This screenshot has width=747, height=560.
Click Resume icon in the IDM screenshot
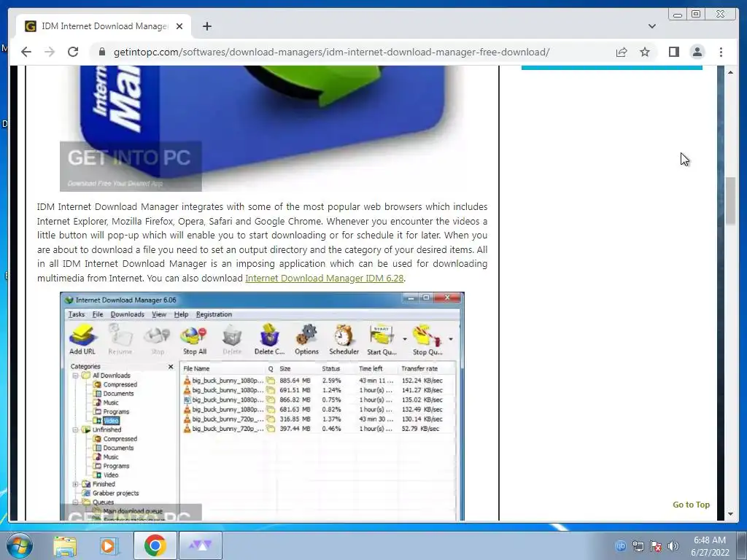point(120,339)
